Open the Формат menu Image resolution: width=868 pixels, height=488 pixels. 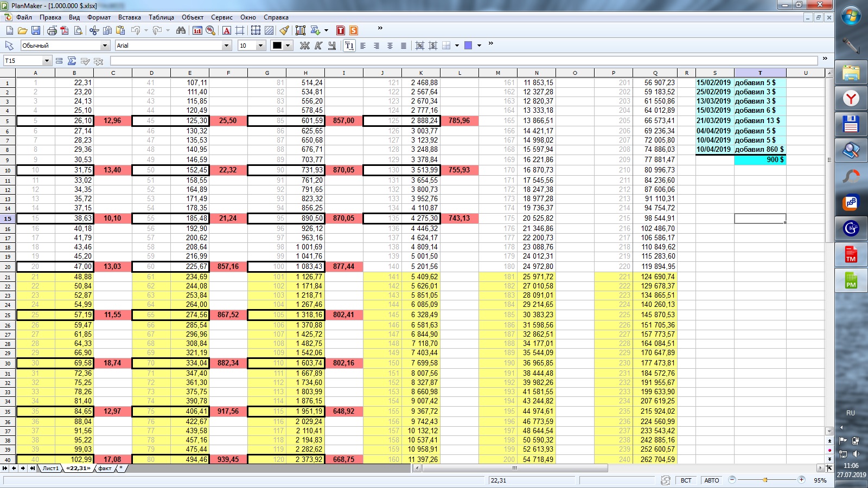pos(99,17)
